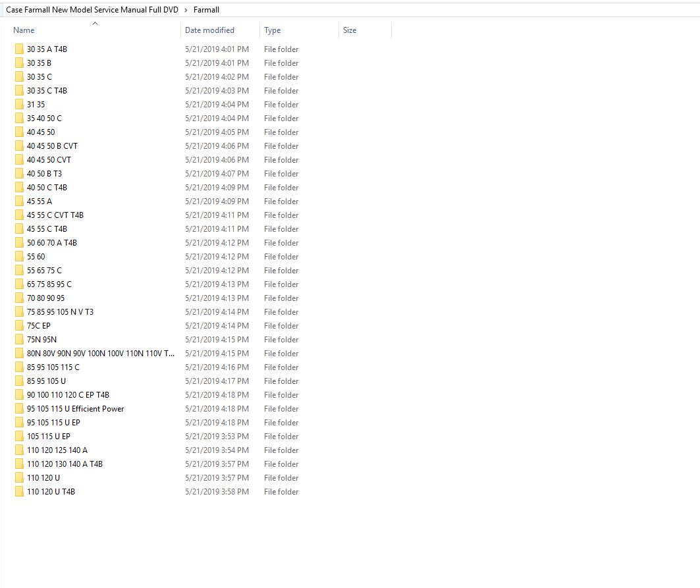The height and width of the screenshot is (588, 700).
Task: Click the date 5/21/2019 4:17 PM
Action: [217, 381]
